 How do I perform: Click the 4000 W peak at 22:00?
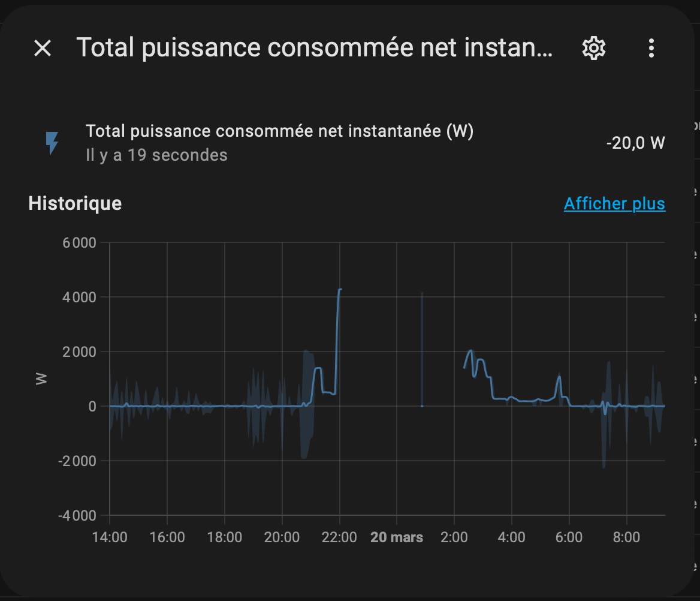(x=340, y=290)
